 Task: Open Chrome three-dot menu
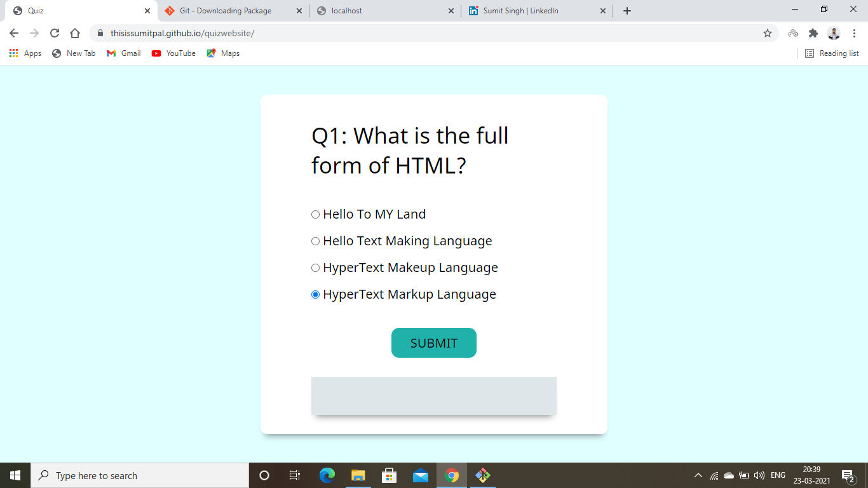(x=855, y=33)
